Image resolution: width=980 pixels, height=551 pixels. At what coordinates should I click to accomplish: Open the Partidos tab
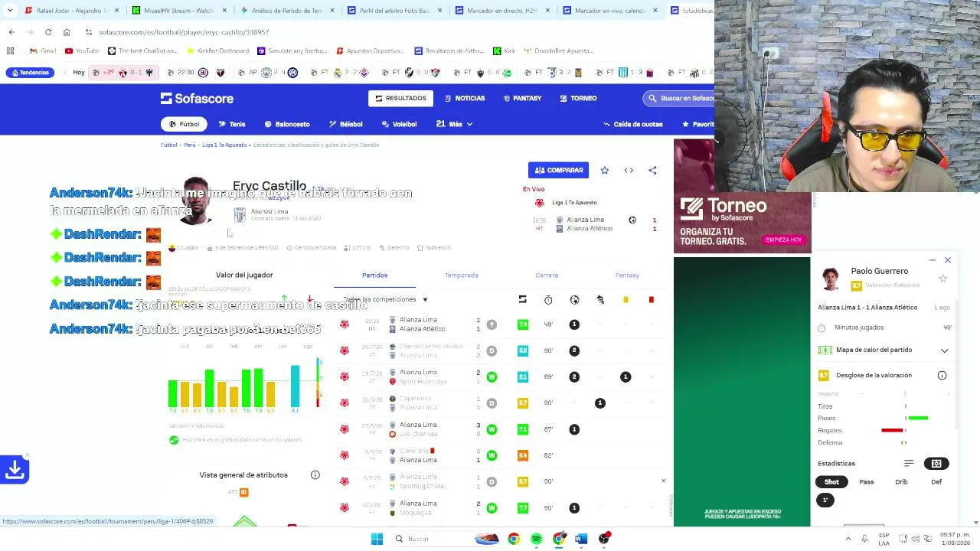[x=374, y=275]
